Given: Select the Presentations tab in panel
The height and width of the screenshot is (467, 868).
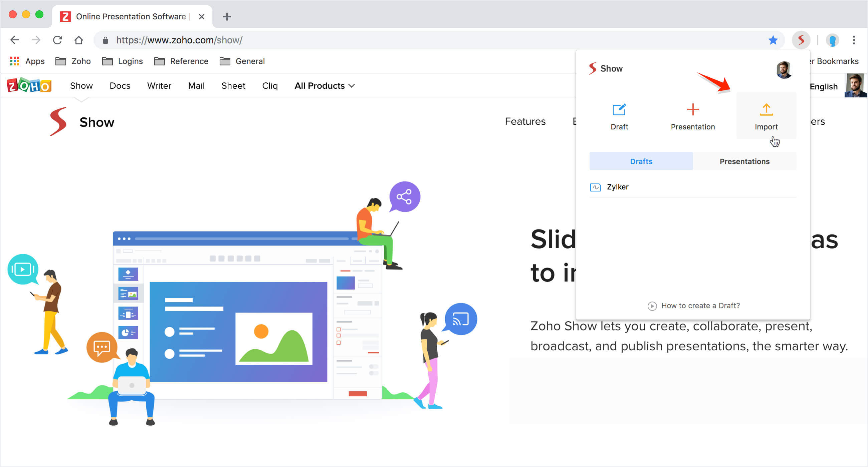Looking at the screenshot, I should 744,161.
